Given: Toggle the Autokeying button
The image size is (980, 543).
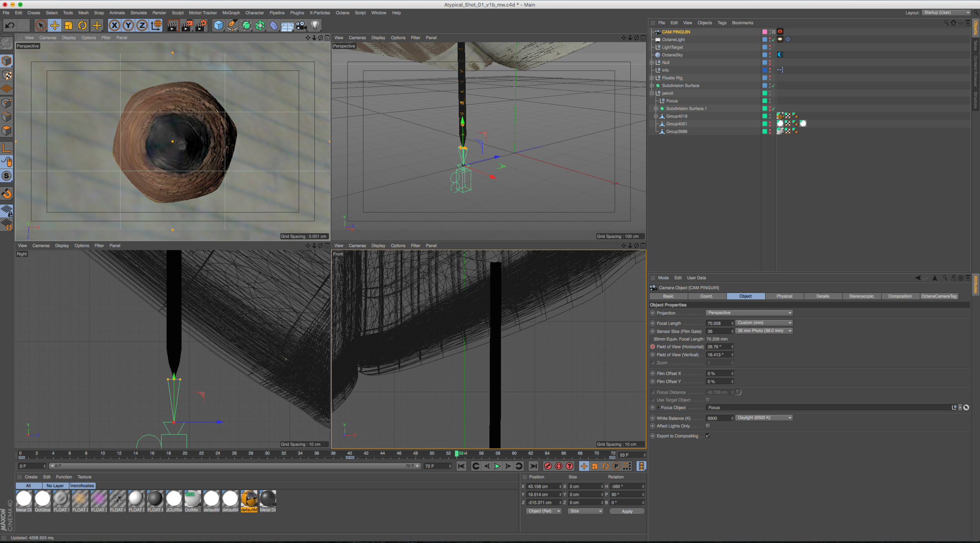Looking at the screenshot, I should click(559, 466).
